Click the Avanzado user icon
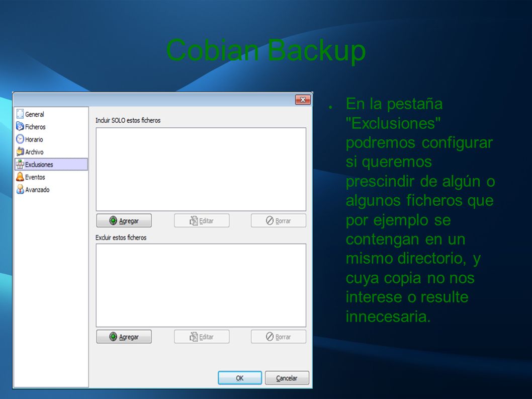The width and height of the screenshot is (532, 399). (x=20, y=189)
